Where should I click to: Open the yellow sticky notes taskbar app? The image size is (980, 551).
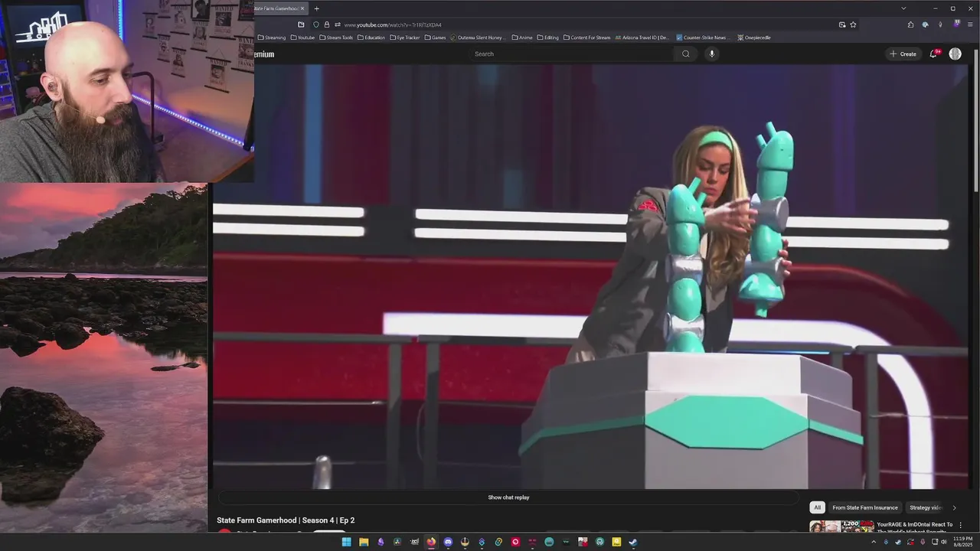click(616, 542)
